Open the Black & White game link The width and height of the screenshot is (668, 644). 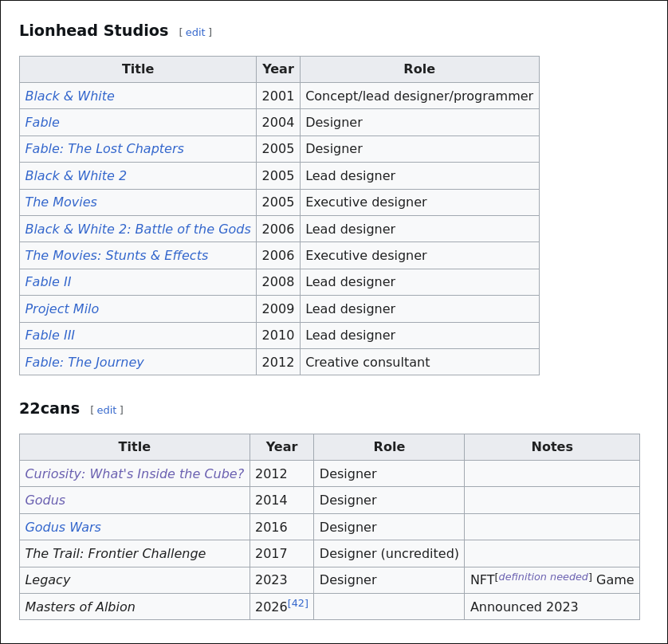(69, 96)
